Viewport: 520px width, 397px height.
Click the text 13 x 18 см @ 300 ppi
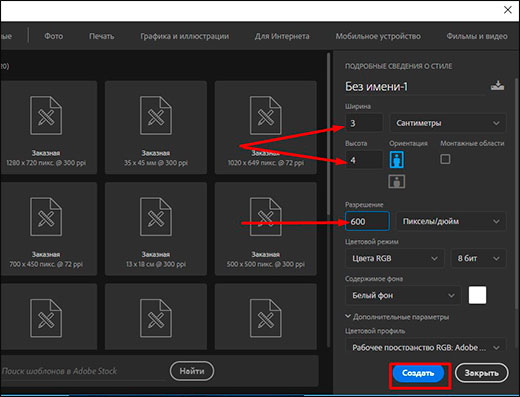[x=156, y=264]
